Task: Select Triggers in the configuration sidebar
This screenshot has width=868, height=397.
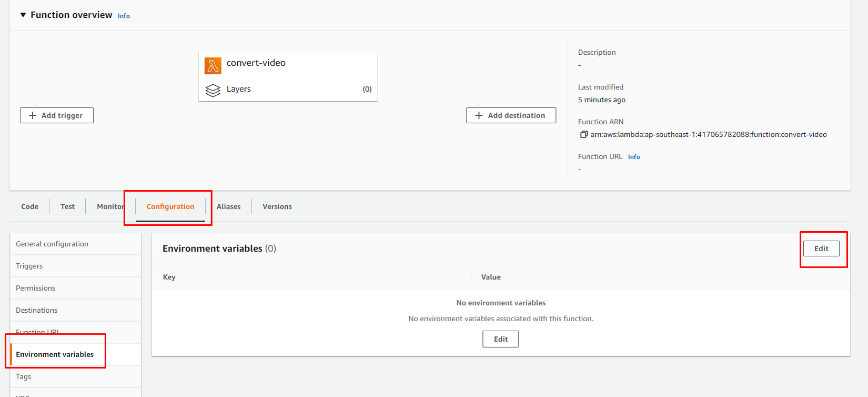Action: [x=29, y=266]
